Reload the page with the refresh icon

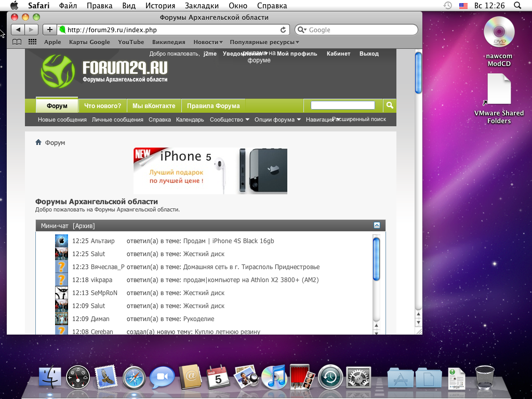[283, 30]
